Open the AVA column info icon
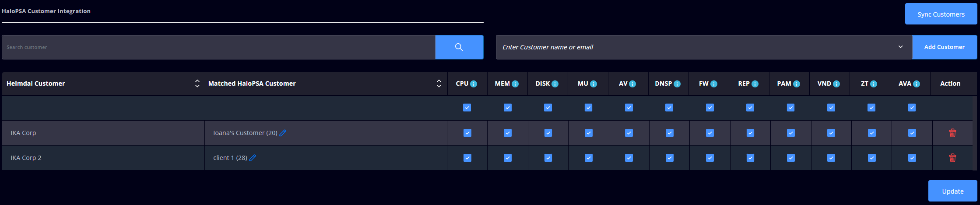The image size is (980, 205). [916, 84]
